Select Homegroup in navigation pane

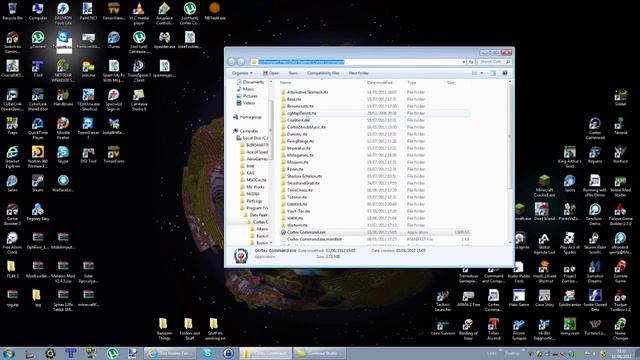tap(248, 117)
